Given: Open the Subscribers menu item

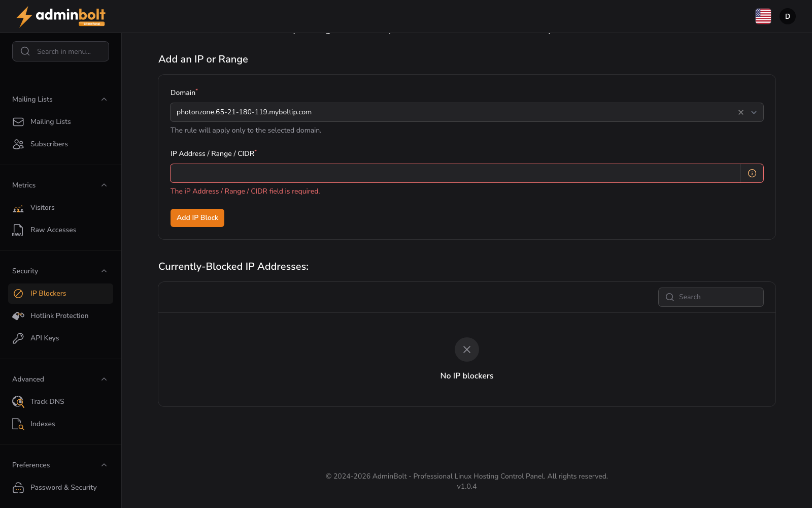Looking at the screenshot, I should point(60,144).
